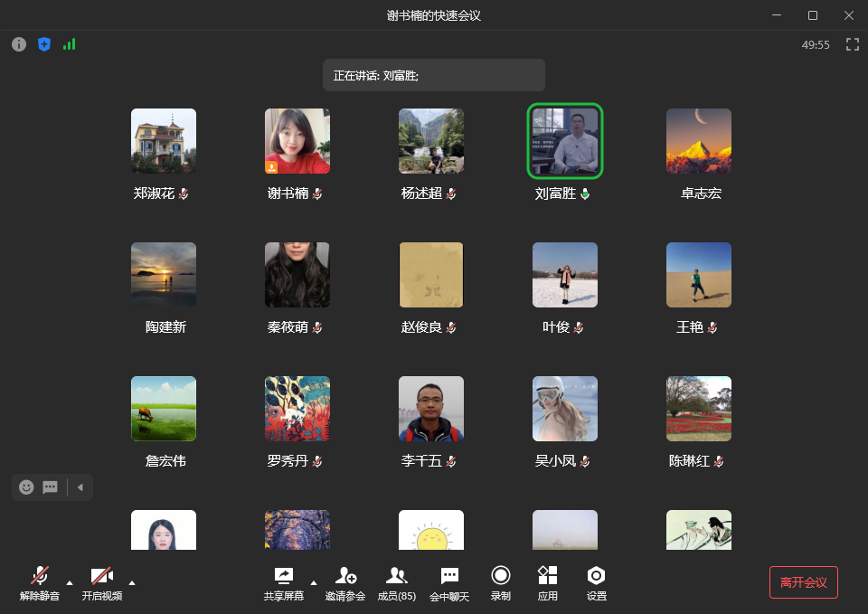Click the active green mic next to 刘富胜
Screen dimensions: 868x614
[x=585, y=194]
